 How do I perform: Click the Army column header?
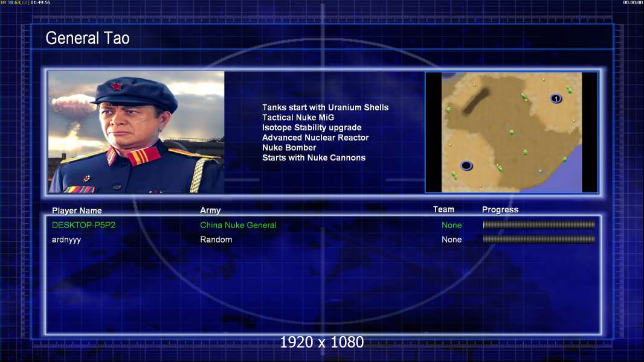click(210, 211)
